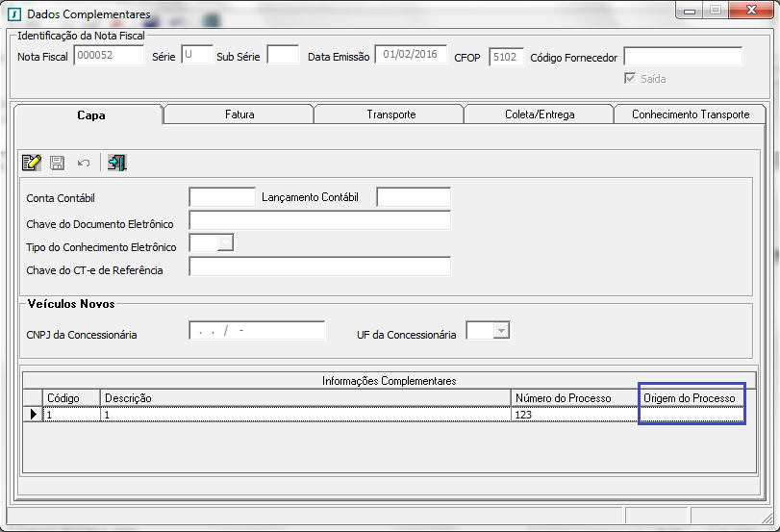
Task: Click the Origem do Processo column header
Action: click(x=691, y=398)
